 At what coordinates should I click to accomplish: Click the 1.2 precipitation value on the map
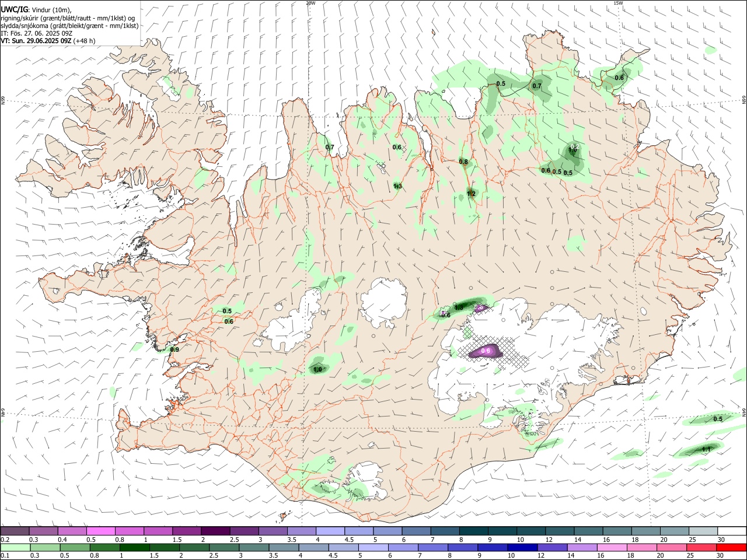pyautogui.click(x=471, y=194)
